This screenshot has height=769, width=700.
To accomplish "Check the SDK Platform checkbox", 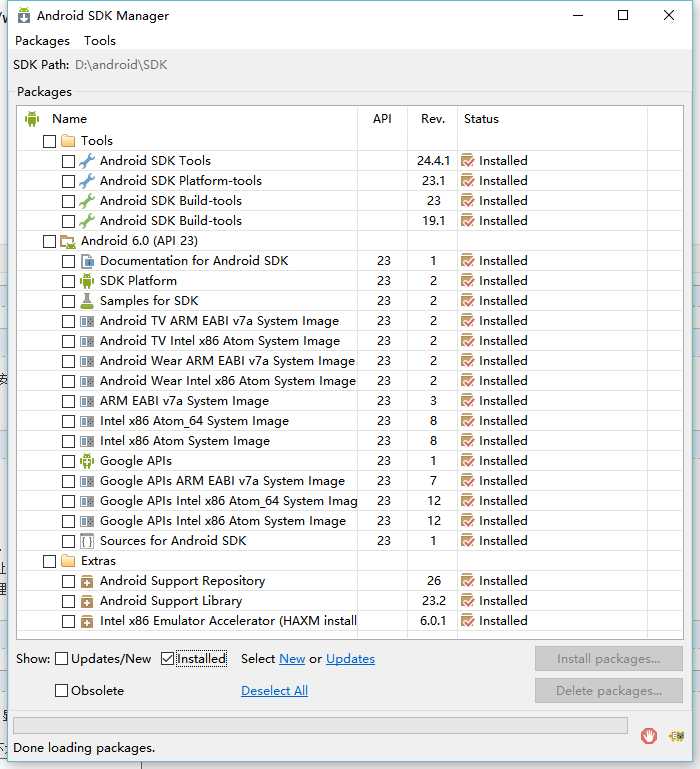I will (68, 282).
